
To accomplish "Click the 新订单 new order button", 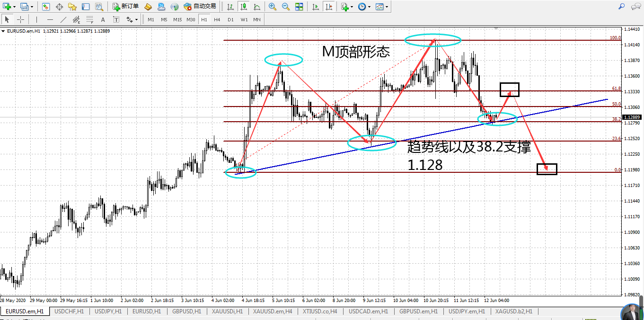I will [x=126, y=7].
